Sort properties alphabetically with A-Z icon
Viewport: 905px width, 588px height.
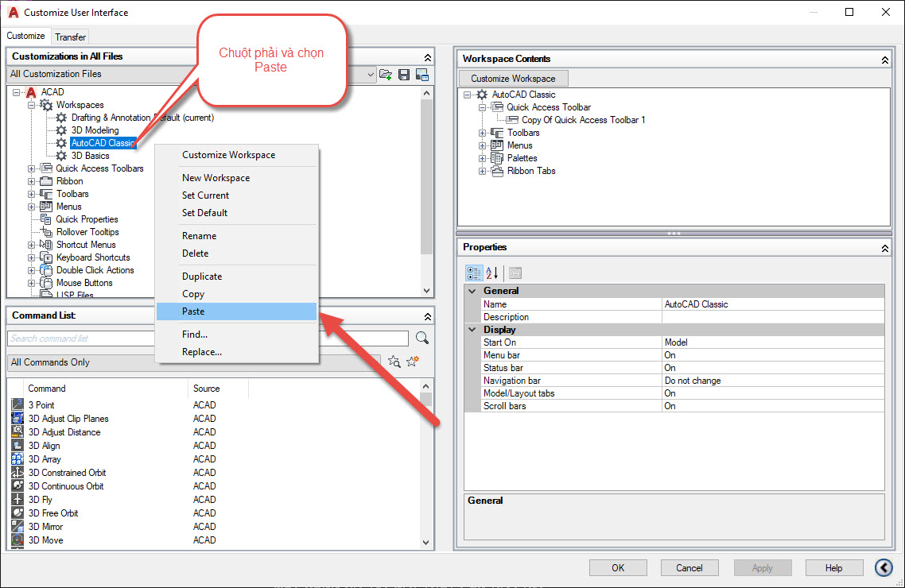(492, 273)
